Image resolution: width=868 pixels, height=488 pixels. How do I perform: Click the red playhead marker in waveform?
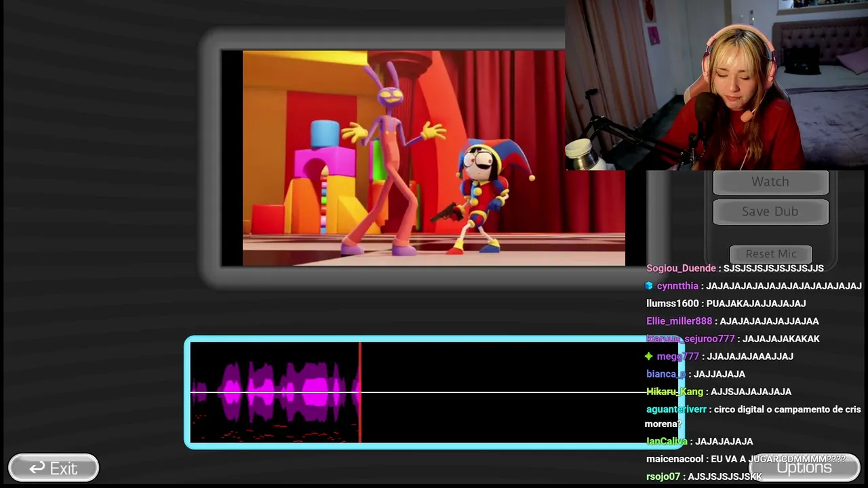click(360, 392)
